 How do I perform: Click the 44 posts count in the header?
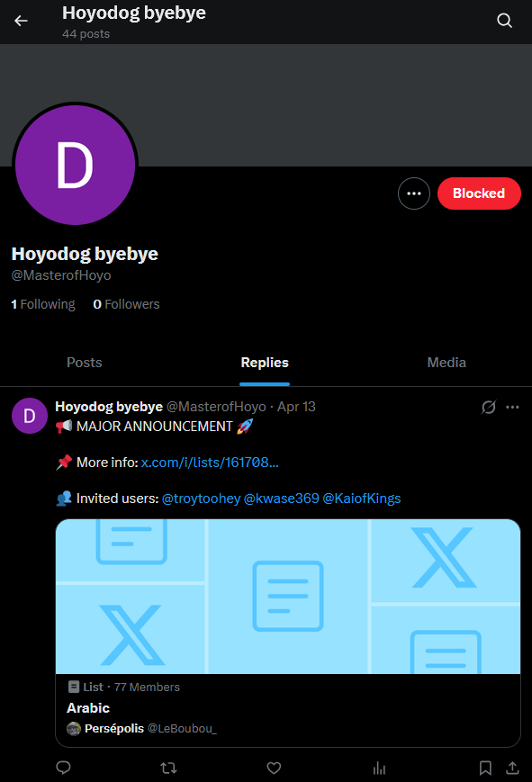(x=86, y=34)
